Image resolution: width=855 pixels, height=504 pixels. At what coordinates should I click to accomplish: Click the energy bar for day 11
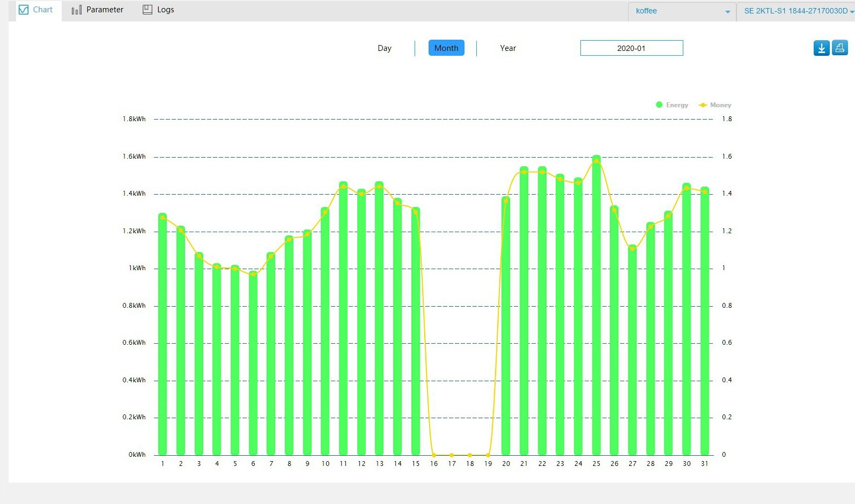[x=343, y=318]
